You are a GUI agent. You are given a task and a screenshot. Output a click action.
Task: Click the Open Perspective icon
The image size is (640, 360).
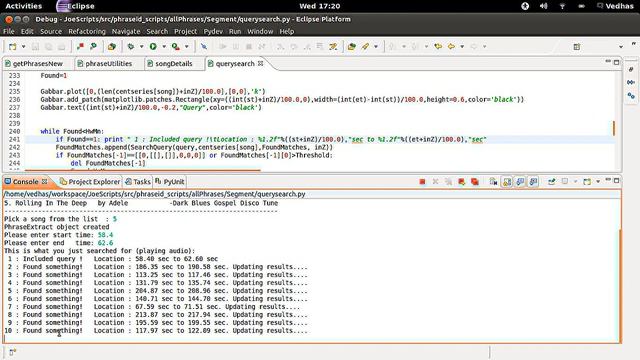[x=577, y=47]
